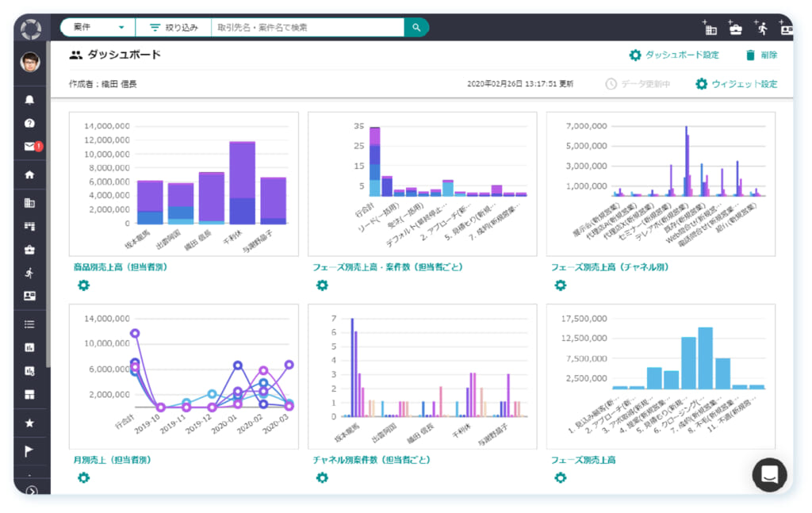Click the running person activity icon in sidebar
This screenshot has height=513, width=812.
point(30,273)
